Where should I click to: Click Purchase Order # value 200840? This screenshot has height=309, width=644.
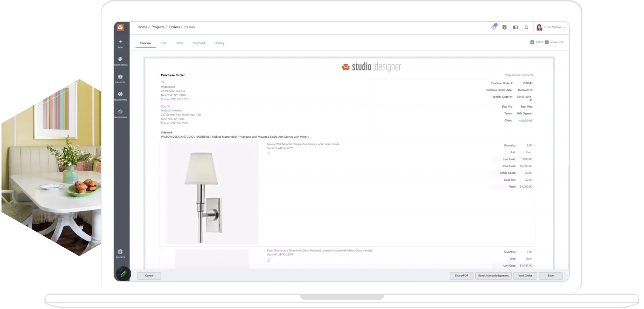tap(527, 83)
